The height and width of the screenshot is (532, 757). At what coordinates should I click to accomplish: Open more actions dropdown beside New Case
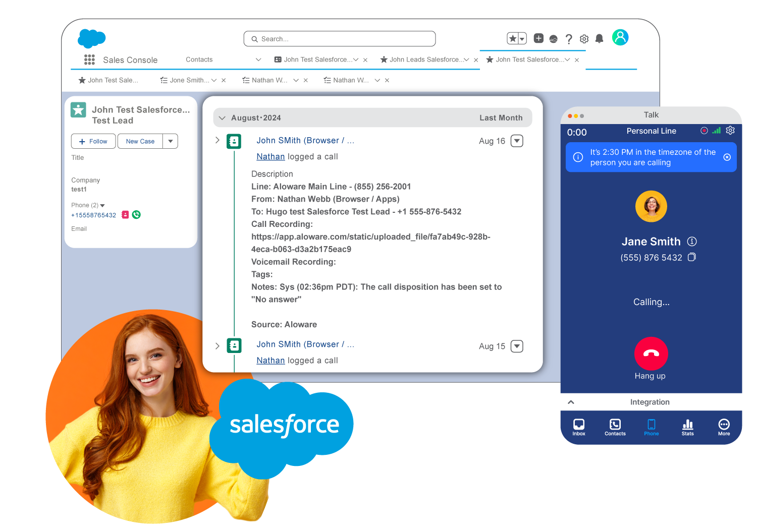coord(171,141)
